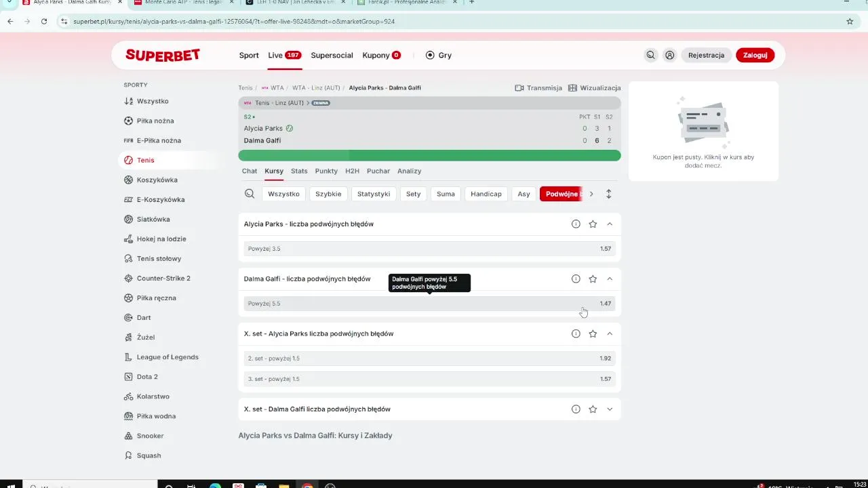
Task: Favorite X. set Alycia Parks double faults market
Action: point(593,333)
